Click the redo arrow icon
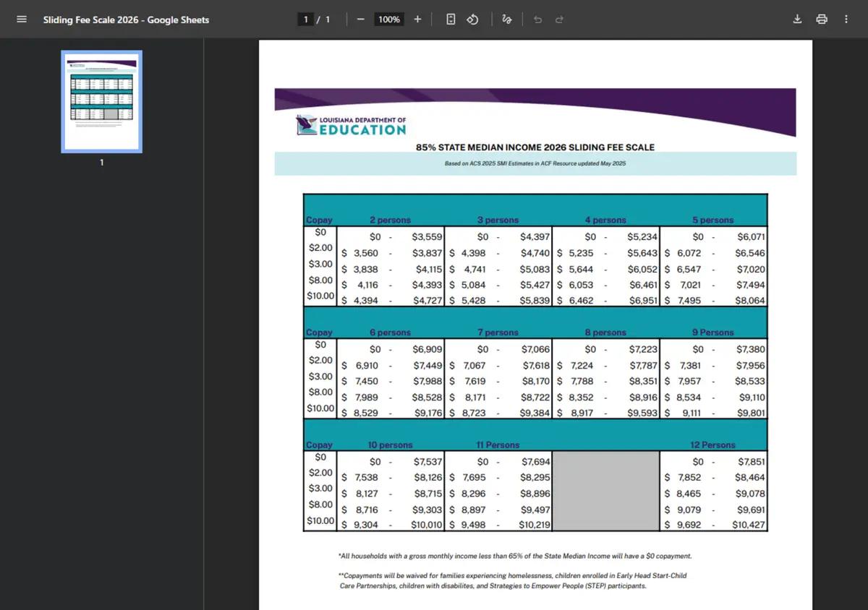868x610 pixels. tap(559, 20)
